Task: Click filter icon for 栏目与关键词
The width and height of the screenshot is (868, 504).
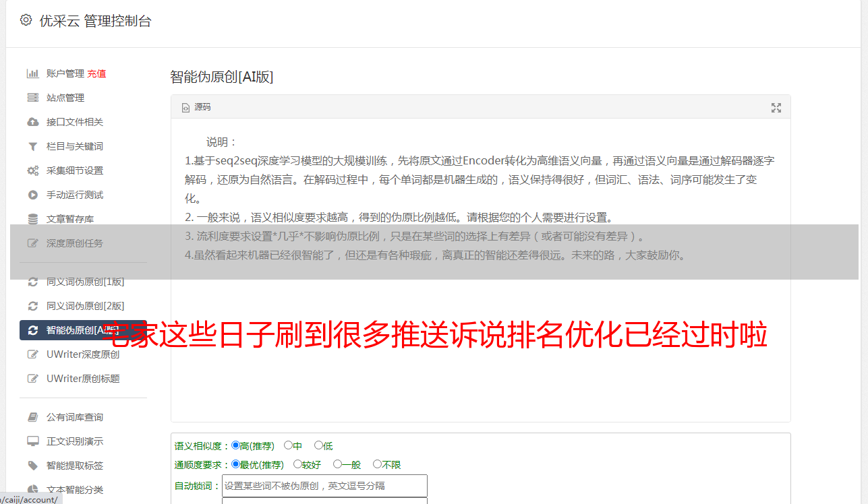Action: click(32, 146)
